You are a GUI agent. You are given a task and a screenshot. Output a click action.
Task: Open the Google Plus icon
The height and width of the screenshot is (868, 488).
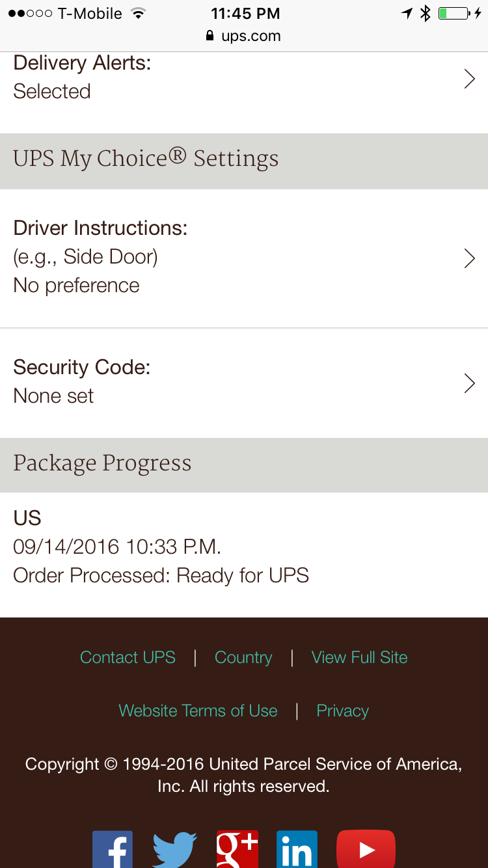[237, 849]
